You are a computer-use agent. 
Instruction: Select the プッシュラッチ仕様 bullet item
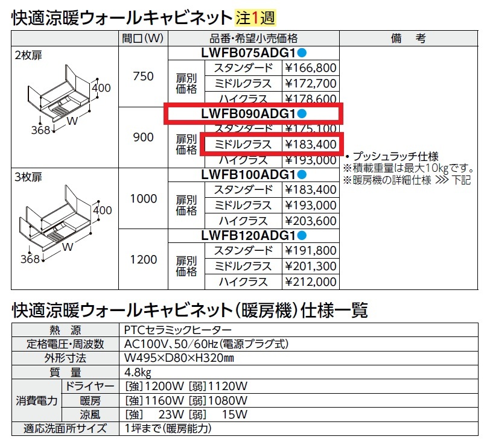click(x=392, y=156)
